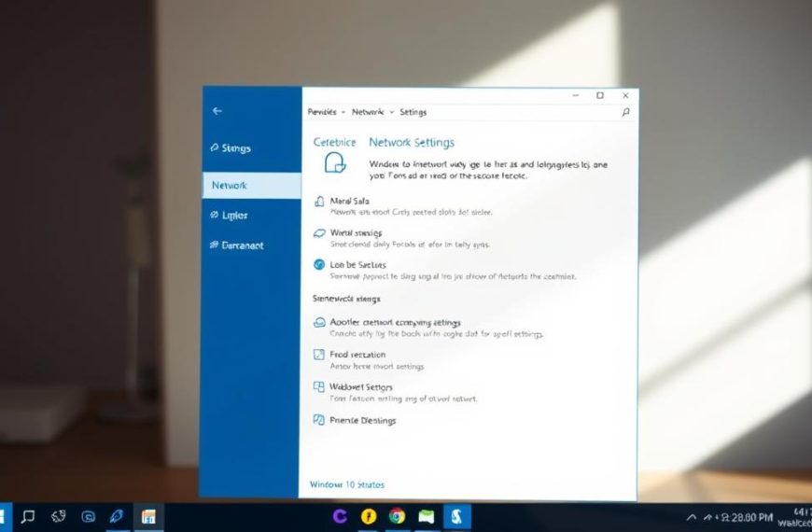
Task: Open the blue S taskbar app
Action: tap(456, 516)
